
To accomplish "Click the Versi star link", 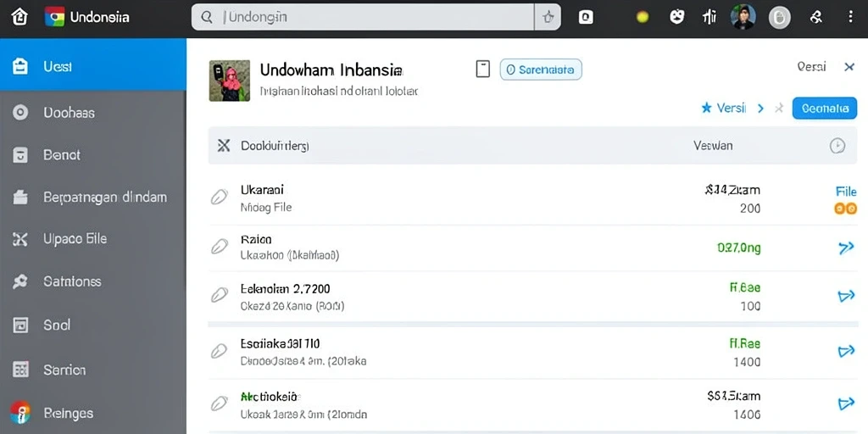I will (724, 108).
